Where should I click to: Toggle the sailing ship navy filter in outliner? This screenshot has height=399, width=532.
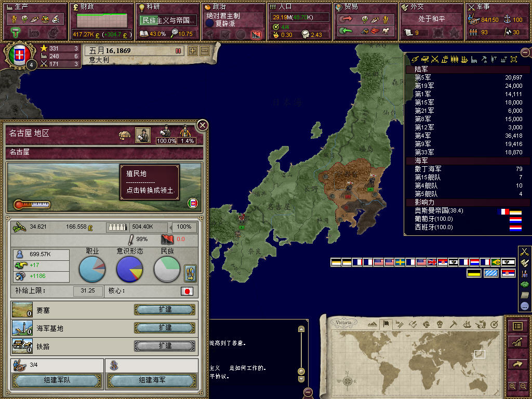(x=464, y=60)
